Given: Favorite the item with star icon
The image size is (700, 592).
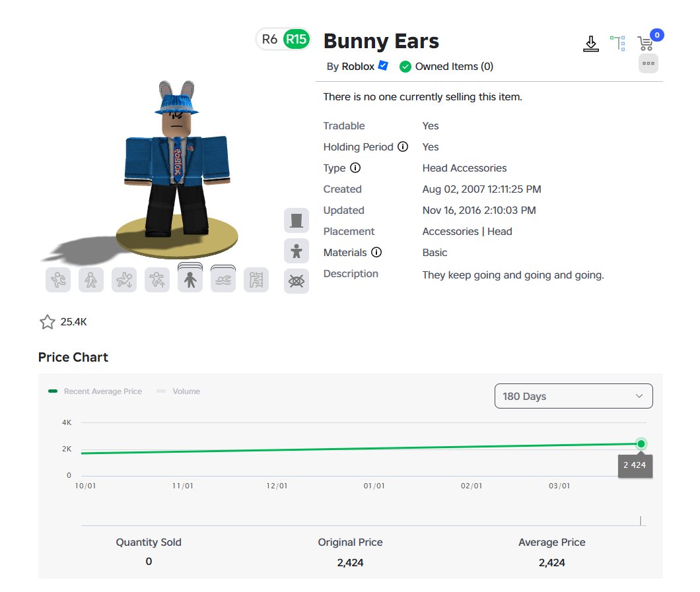Looking at the screenshot, I should click(48, 321).
